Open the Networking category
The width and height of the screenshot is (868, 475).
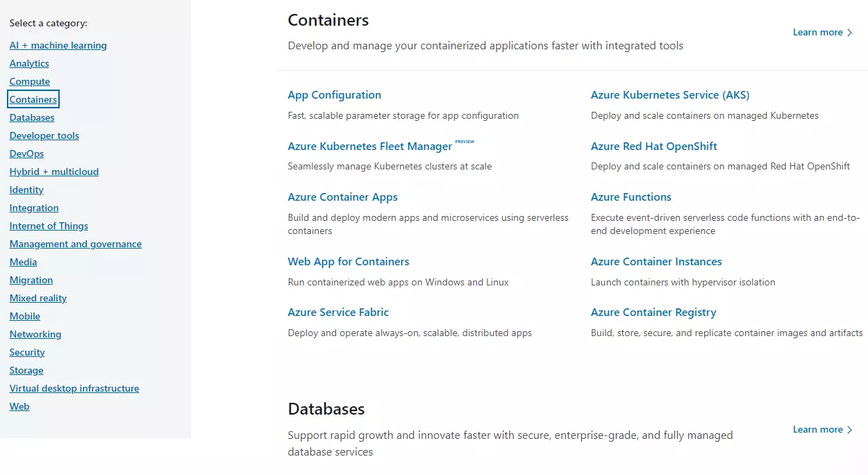pyautogui.click(x=35, y=333)
